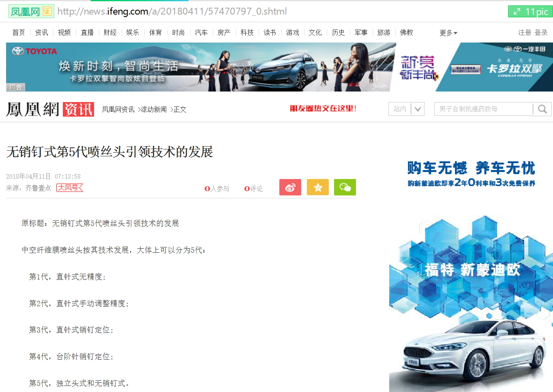Select 军事 in the navigation bar

[361, 32]
